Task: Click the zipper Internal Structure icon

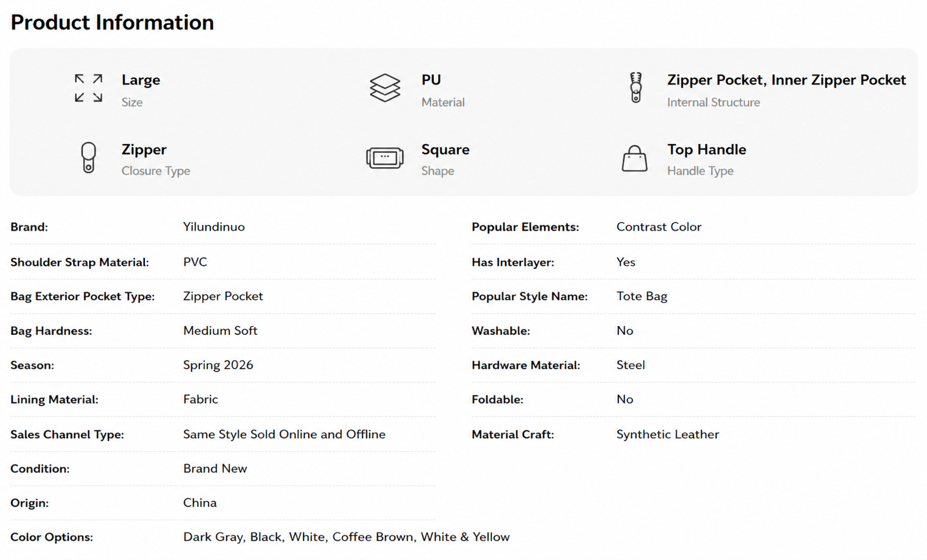Action: pyautogui.click(x=636, y=87)
